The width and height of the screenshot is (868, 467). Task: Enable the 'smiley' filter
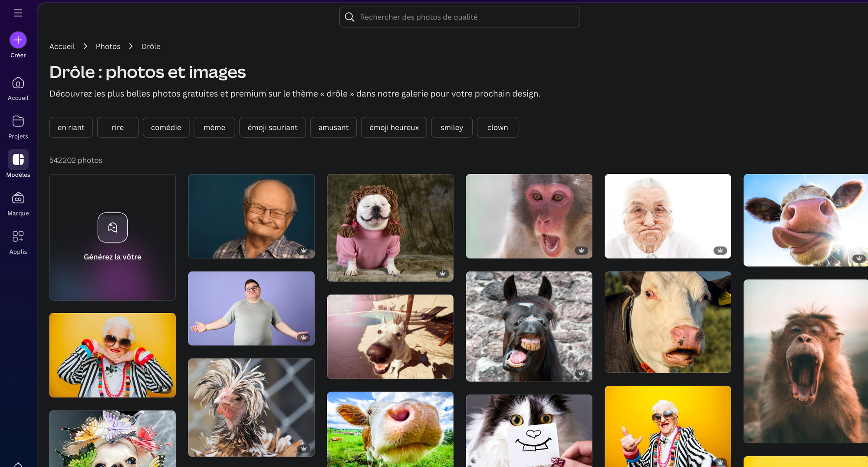[451, 127]
